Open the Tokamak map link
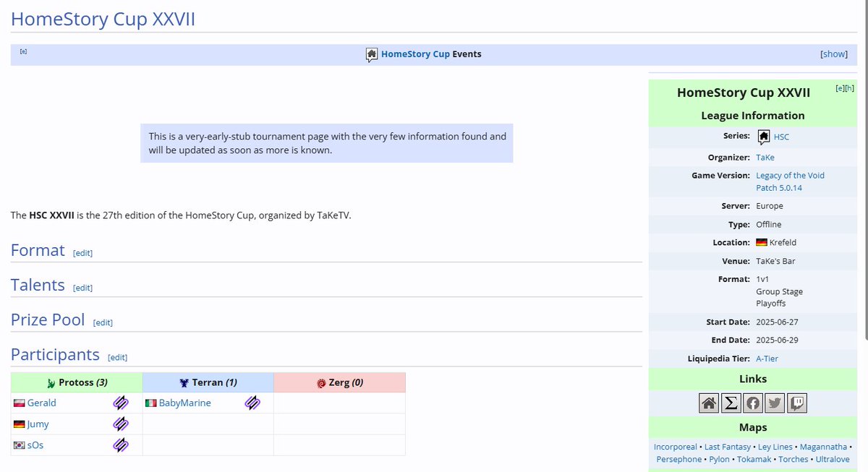868x472 pixels. (x=754, y=459)
